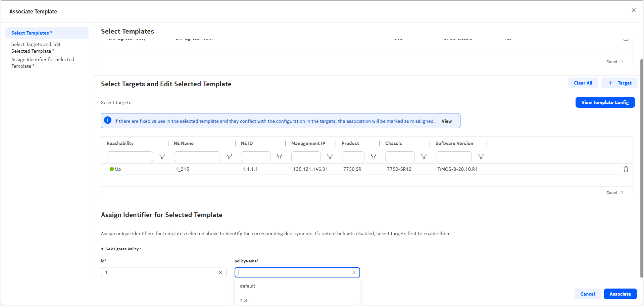
Task: Click View link in info banner
Action: point(446,121)
